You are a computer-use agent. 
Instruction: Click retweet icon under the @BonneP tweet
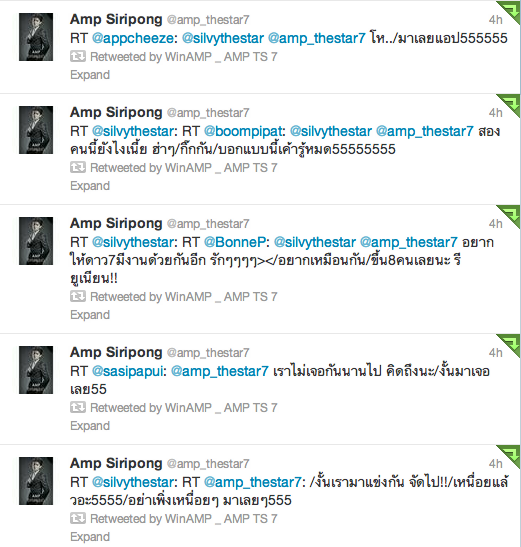point(78,297)
